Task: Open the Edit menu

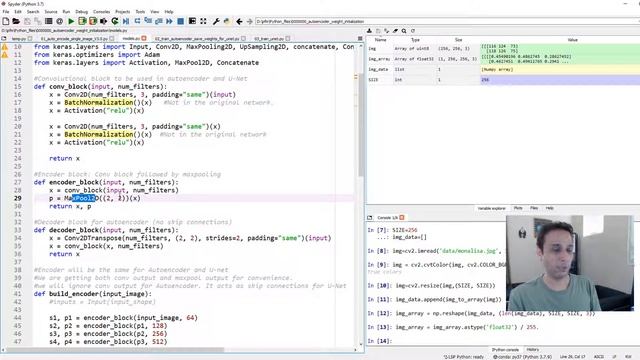Action: click(18, 12)
